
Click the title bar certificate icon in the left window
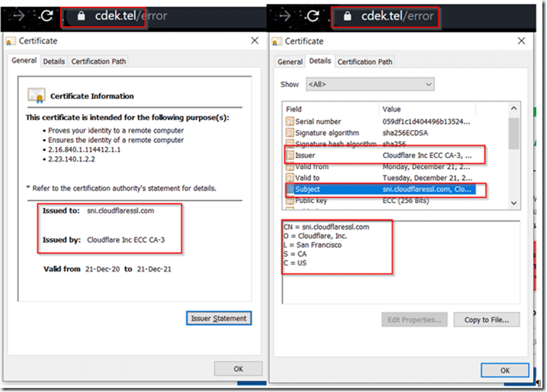pyautogui.click(x=10, y=41)
